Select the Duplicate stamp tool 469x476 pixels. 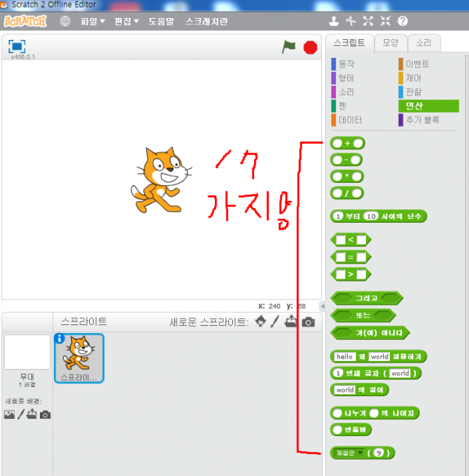334,21
